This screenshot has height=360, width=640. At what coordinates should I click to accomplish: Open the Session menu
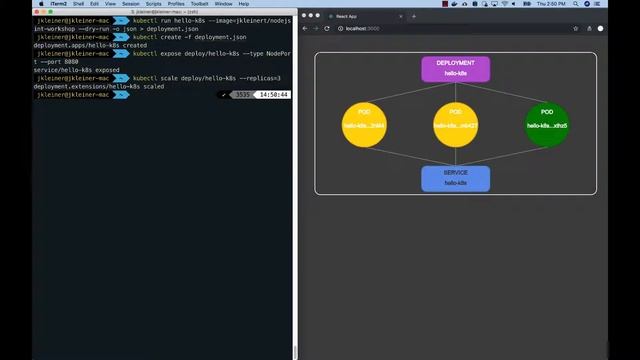click(131, 4)
